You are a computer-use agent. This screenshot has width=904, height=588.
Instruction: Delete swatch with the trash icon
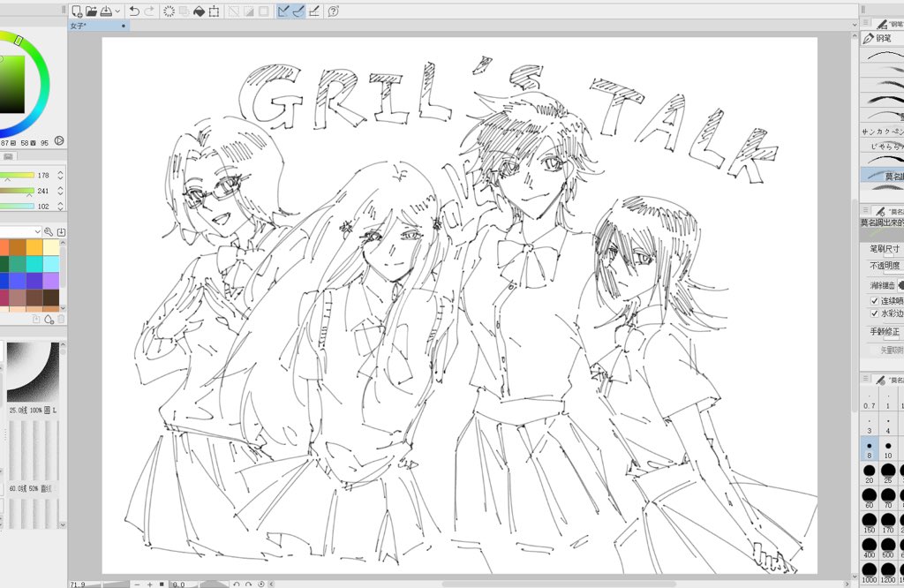click(61, 319)
